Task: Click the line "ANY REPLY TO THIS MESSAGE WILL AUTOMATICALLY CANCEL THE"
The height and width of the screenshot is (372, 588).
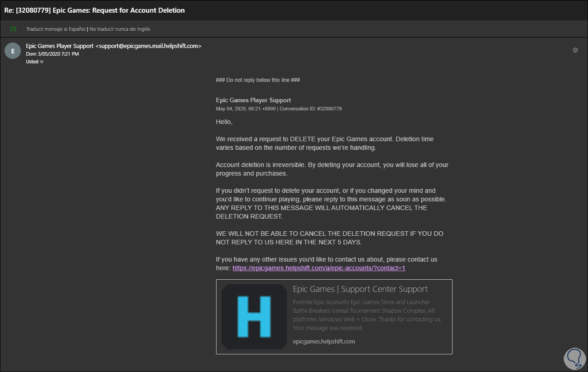Action: (322, 208)
